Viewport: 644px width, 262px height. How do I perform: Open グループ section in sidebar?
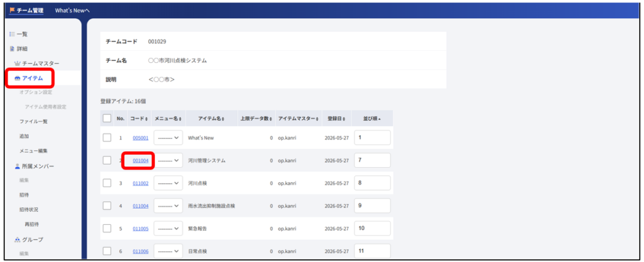(x=33, y=239)
